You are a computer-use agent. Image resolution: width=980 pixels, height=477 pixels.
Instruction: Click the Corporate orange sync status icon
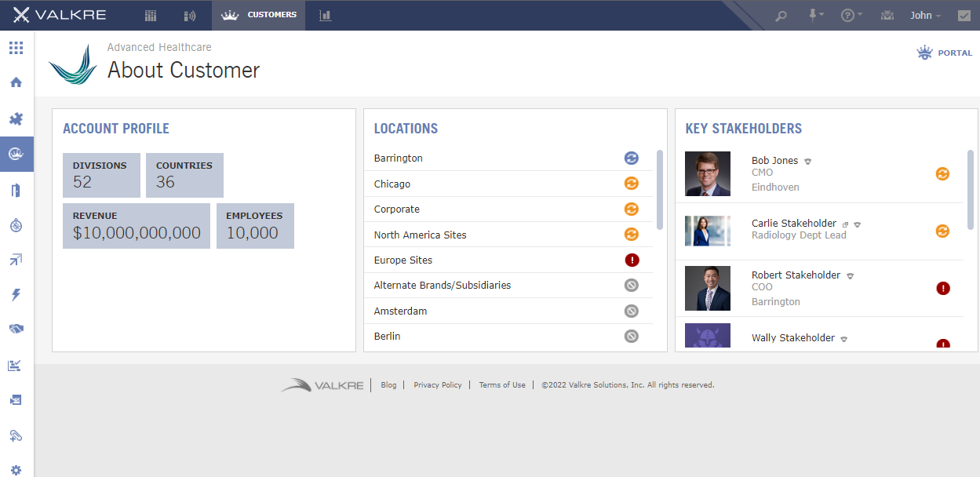coord(632,209)
